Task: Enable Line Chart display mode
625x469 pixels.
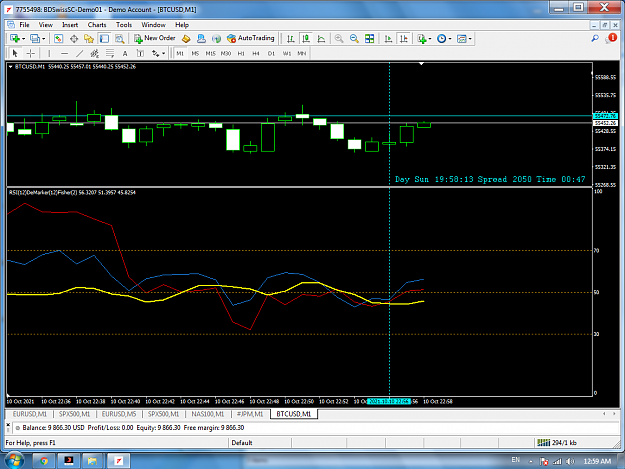Action: pos(321,39)
